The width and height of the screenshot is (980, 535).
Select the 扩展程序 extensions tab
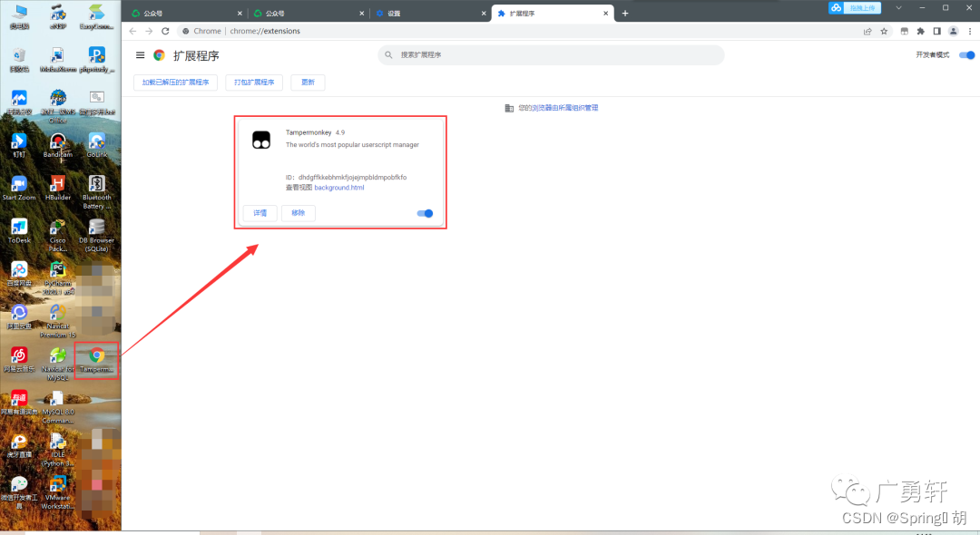tap(552, 13)
